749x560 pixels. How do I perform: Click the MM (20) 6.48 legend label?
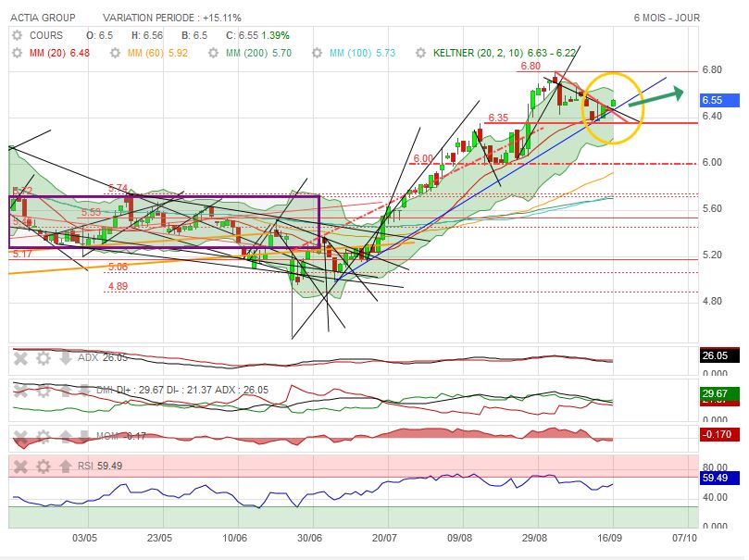[x=59, y=53]
